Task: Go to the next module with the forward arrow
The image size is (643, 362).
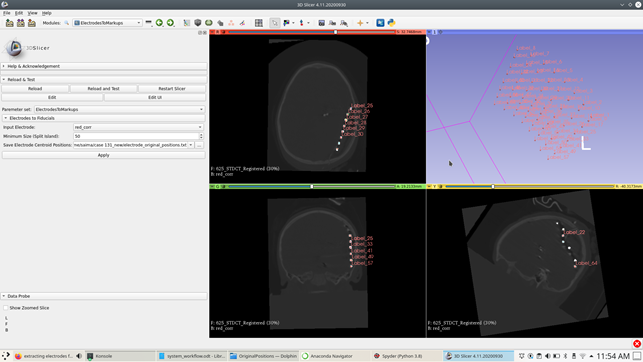Action: [x=170, y=23]
